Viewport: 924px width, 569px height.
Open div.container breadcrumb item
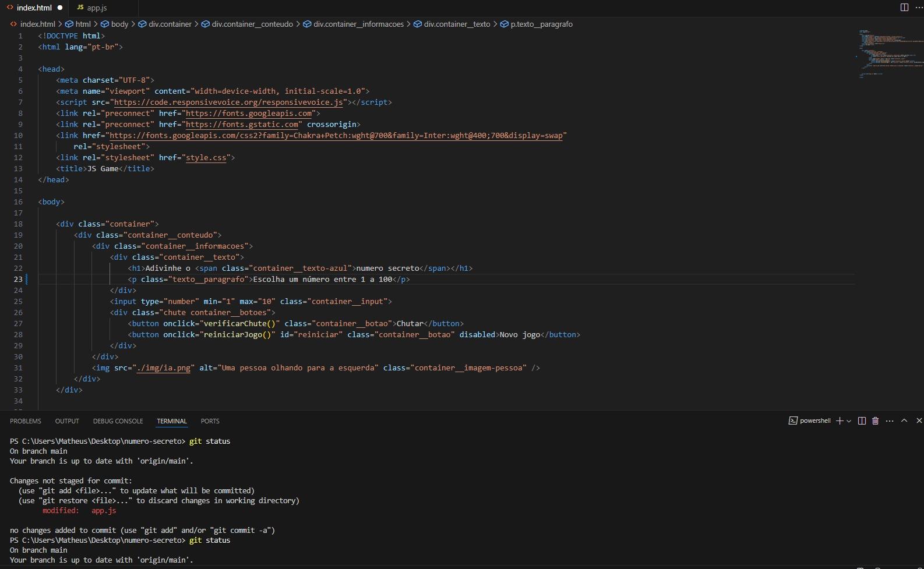pyautogui.click(x=165, y=24)
